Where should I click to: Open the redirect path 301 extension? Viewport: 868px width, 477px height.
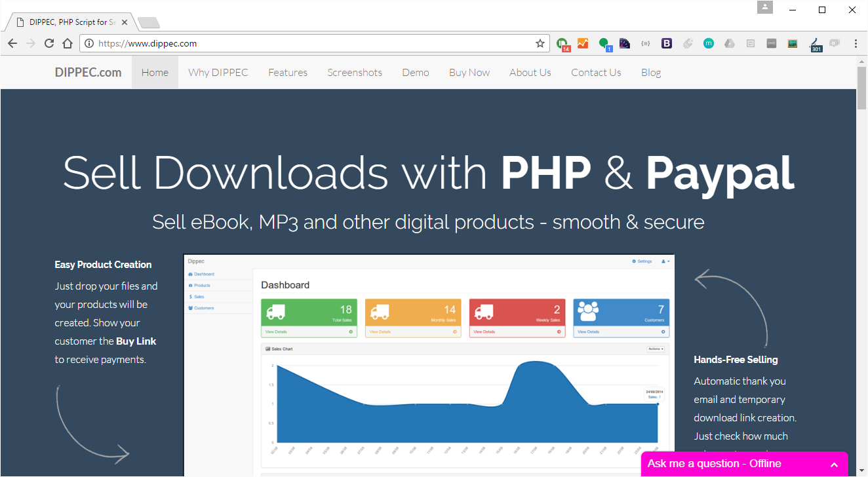pyautogui.click(x=816, y=44)
